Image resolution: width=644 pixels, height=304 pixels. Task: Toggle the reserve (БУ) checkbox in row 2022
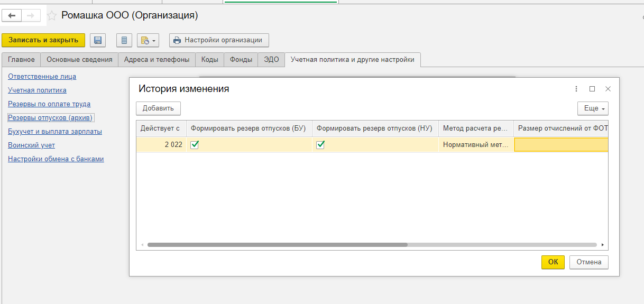point(195,145)
